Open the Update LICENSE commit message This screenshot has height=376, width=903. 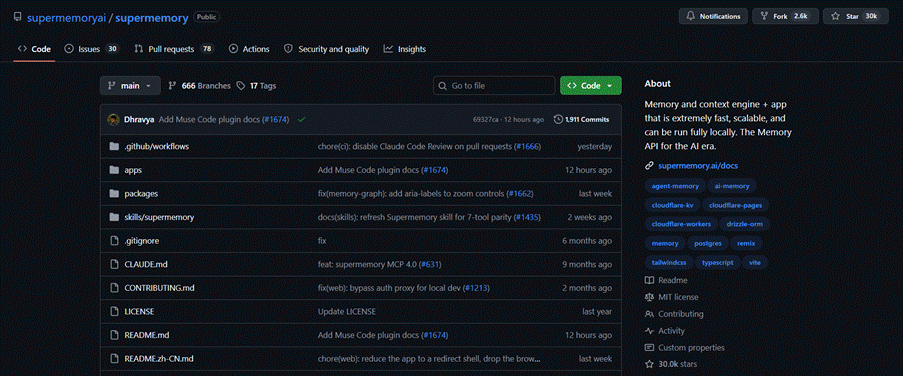tap(347, 312)
